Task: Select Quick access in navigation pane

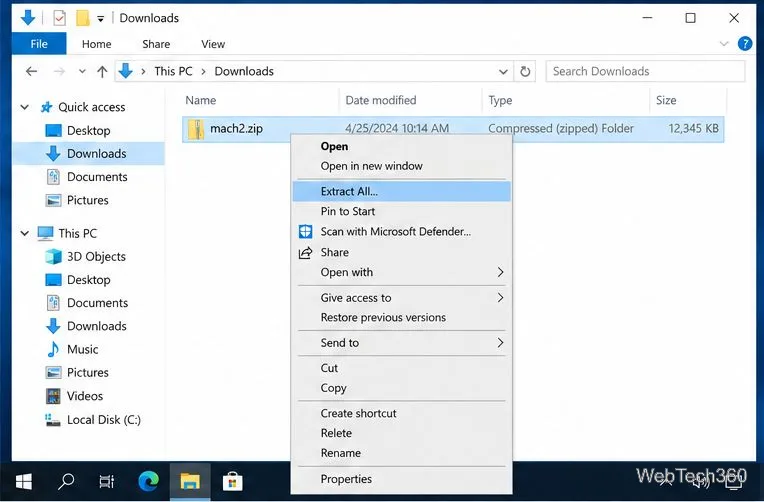Action: click(92, 107)
